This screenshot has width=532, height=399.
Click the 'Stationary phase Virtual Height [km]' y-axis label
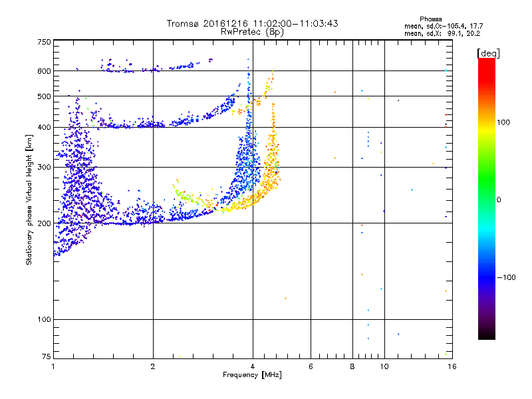coord(29,199)
